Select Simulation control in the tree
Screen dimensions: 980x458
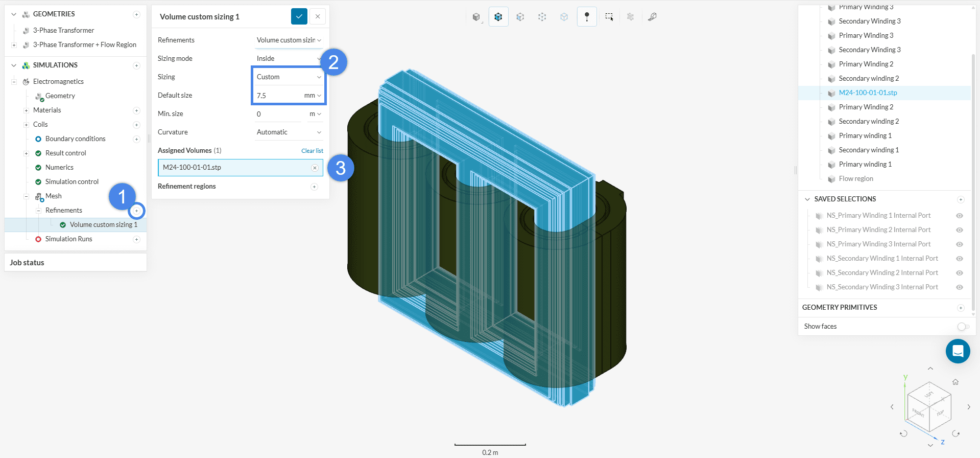point(71,182)
